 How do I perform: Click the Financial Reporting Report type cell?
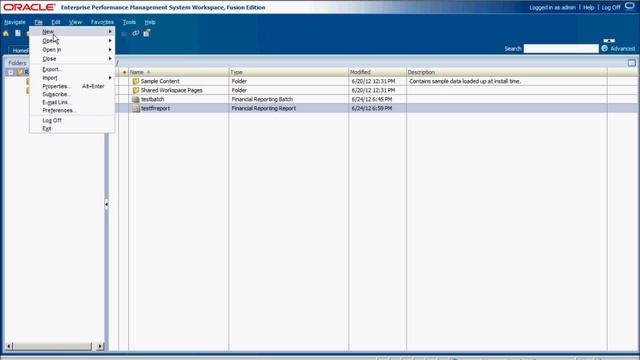point(264,108)
